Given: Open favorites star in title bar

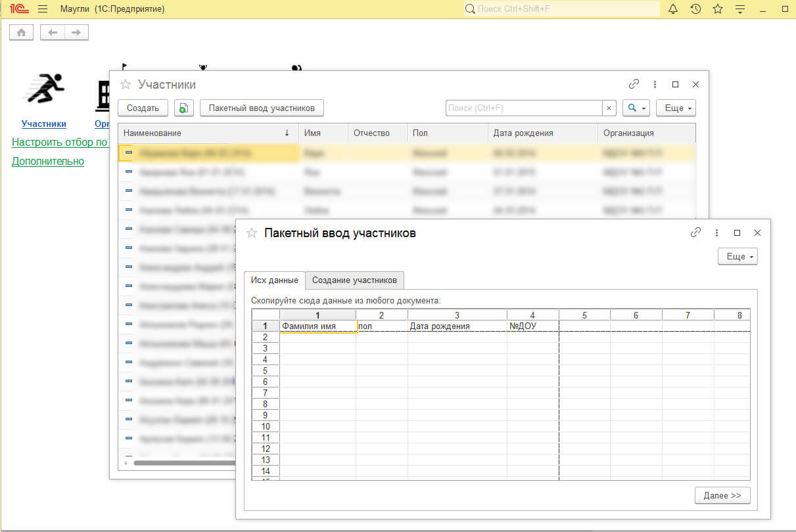Looking at the screenshot, I should [717, 9].
